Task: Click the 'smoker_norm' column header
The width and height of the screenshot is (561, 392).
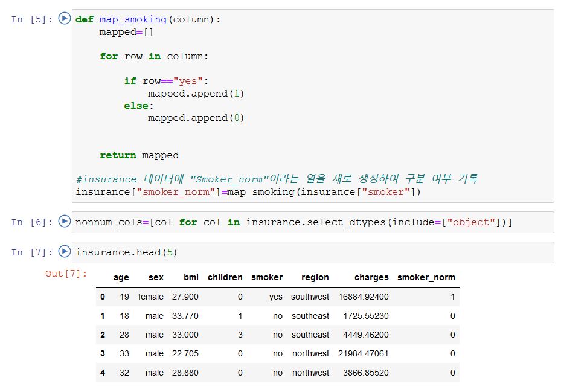Action: click(426, 277)
